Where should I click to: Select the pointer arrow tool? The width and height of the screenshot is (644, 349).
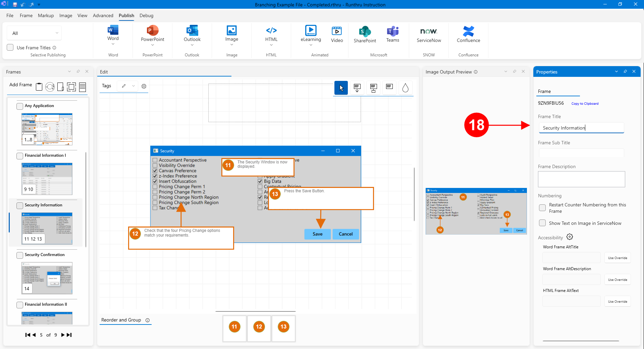click(x=341, y=88)
